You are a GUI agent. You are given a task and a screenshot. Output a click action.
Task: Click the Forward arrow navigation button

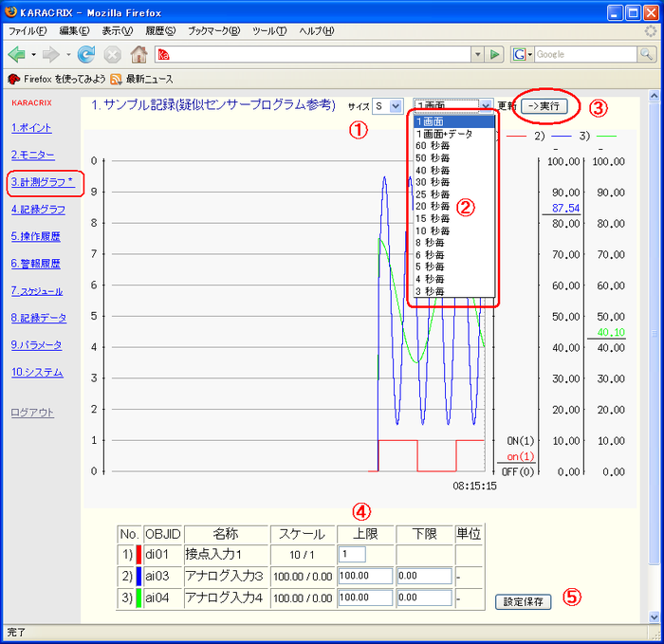(x=51, y=54)
